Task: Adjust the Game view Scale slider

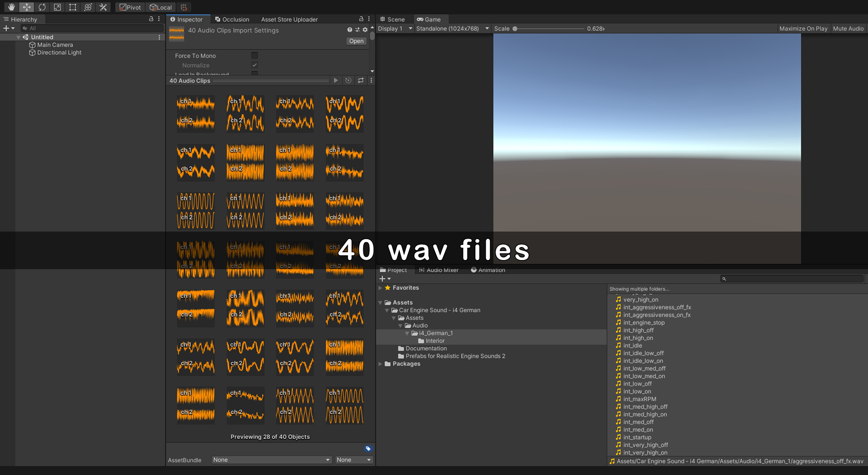Action: point(515,28)
